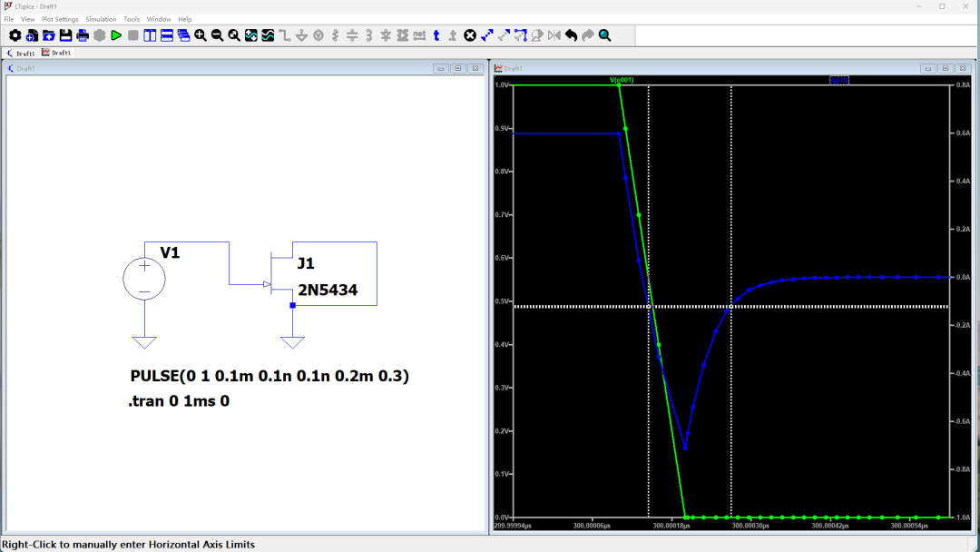Screen dimensions: 980x552
Task: Run the simulation
Action: coord(116,35)
